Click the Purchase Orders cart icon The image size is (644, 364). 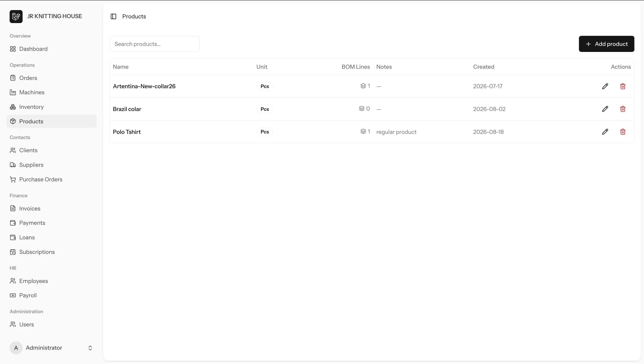pyautogui.click(x=13, y=179)
